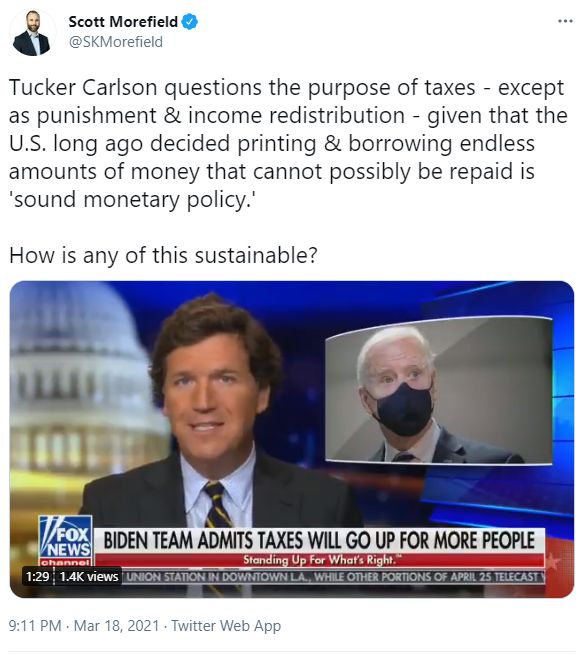Click 'How is any of this sustainable?' line

coord(163,255)
